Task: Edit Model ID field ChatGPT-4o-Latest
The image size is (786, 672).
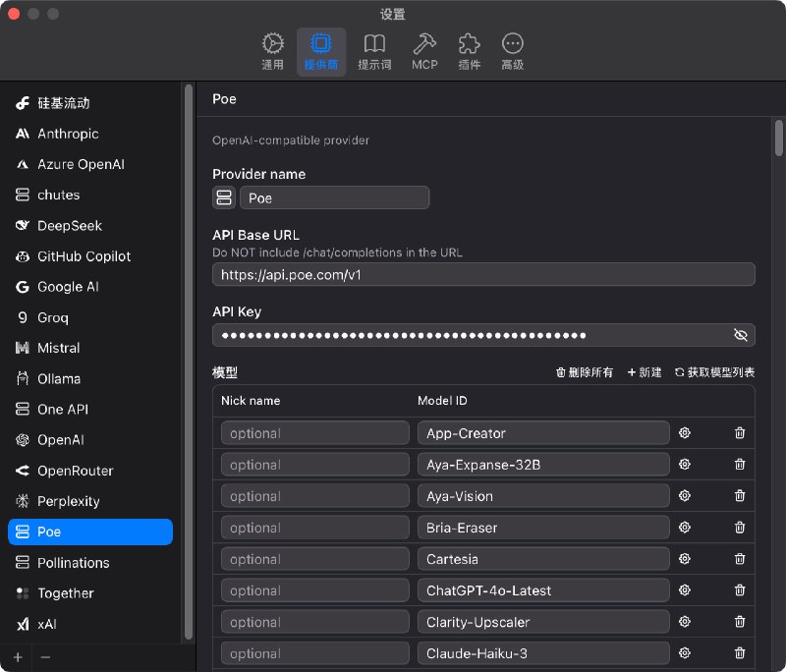Action: pos(543,590)
